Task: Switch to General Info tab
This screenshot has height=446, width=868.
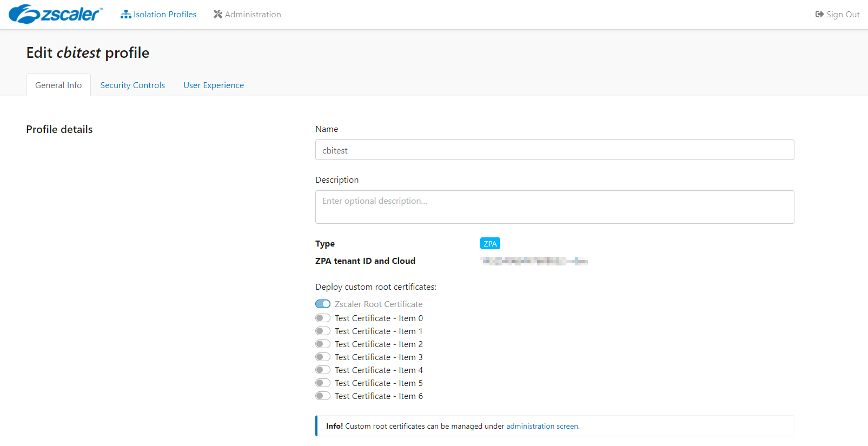Action: 58,85
